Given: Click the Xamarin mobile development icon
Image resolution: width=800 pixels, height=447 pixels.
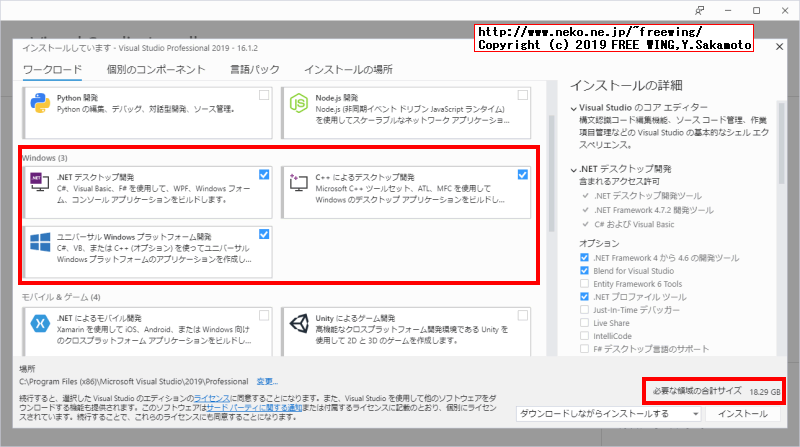Looking at the screenshot, I should 40,323.
